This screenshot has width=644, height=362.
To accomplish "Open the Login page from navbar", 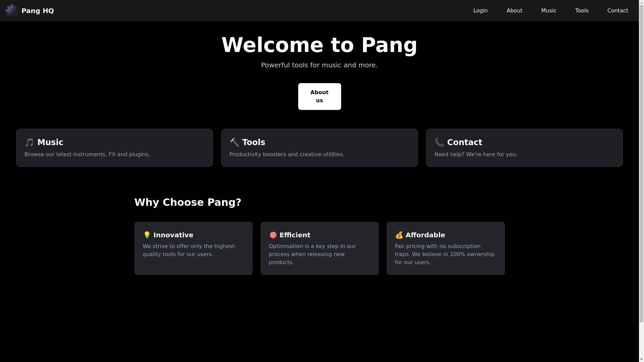I will coord(480,11).
